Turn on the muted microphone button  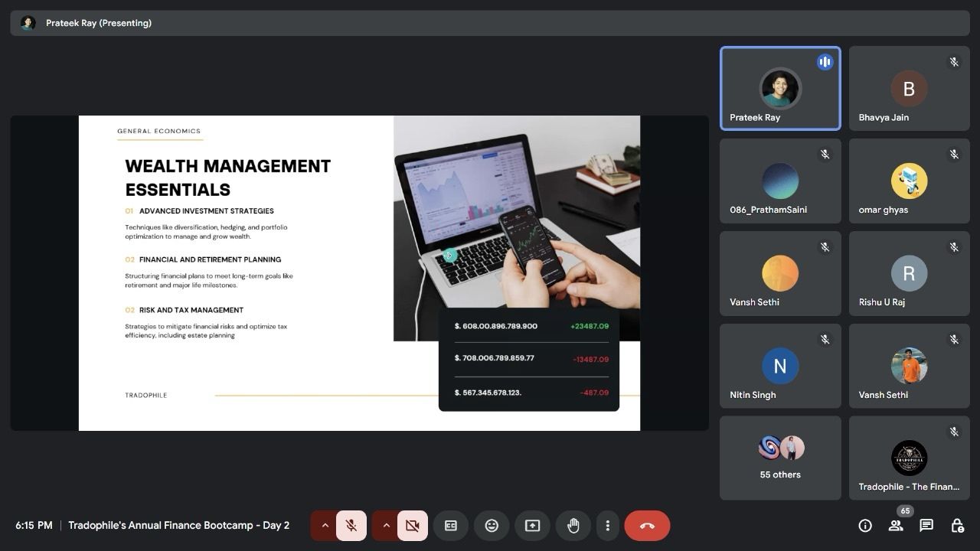click(351, 526)
